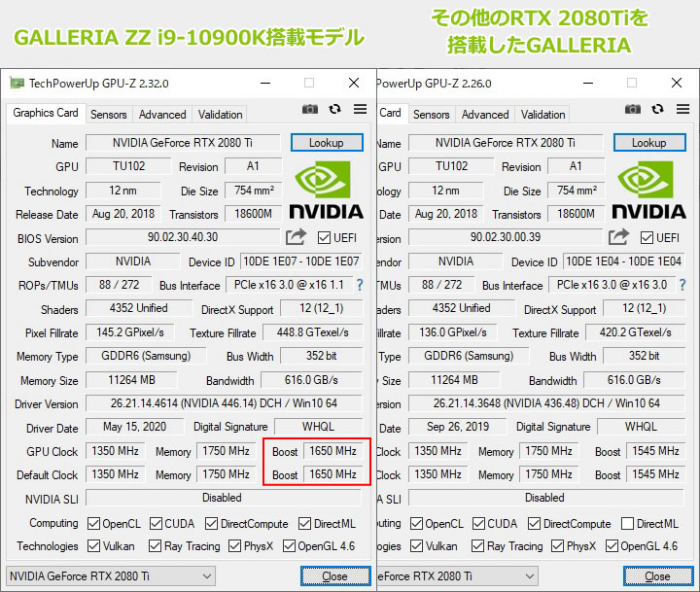Toggle UEFI checkbox in left GPU-Z window

(x=324, y=238)
